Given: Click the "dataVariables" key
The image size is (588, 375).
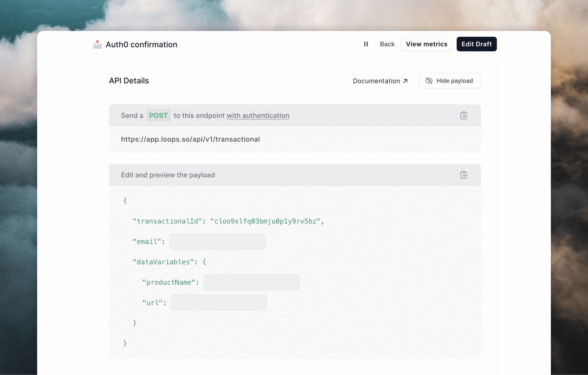Looking at the screenshot, I should pos(163,262).
